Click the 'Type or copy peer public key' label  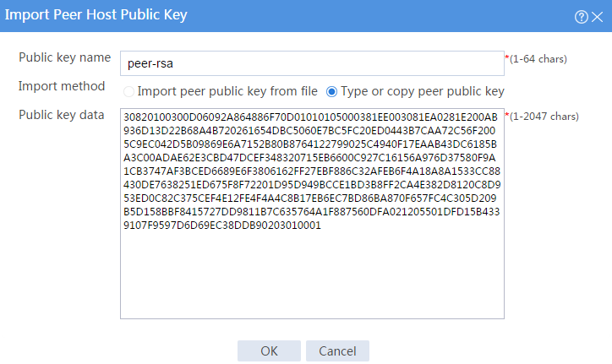pos(423,91)
